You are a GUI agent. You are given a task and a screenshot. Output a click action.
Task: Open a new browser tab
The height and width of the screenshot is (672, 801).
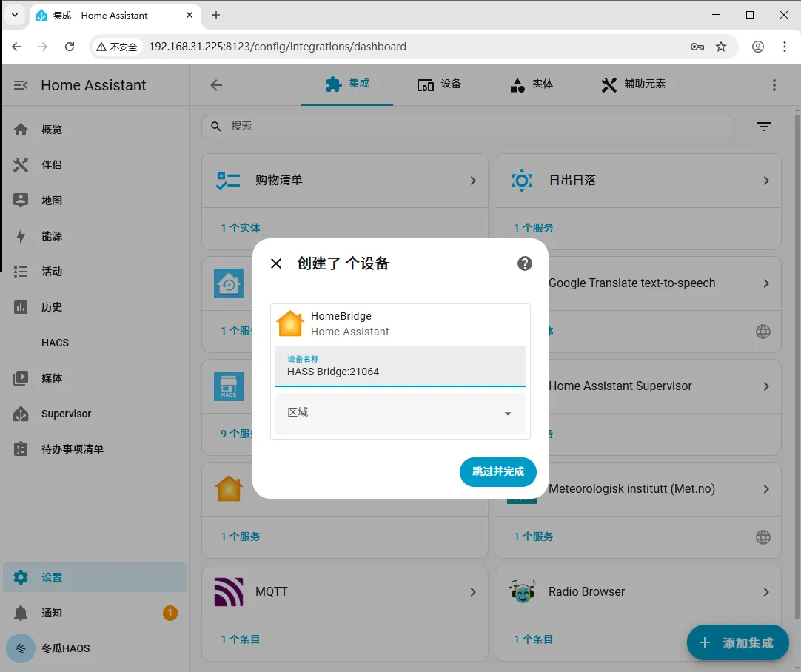(216, 16)
